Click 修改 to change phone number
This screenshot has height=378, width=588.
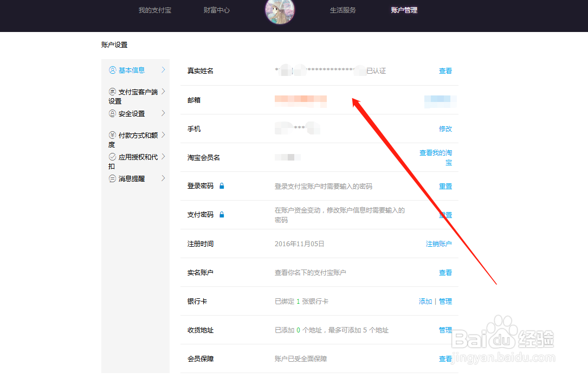[x=445, y=129]
